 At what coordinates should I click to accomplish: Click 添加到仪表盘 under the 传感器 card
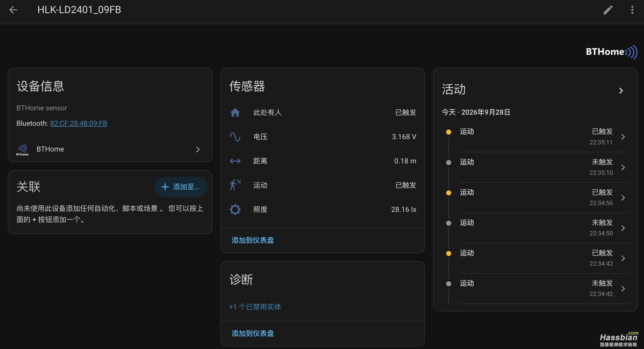tap(253, 240)
